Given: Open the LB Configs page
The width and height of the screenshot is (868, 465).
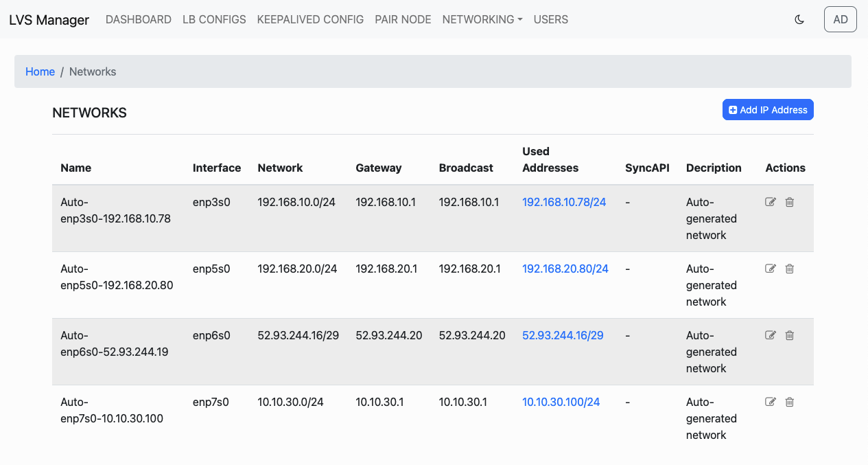Looking at the screenshot, I should coord(214,19).
